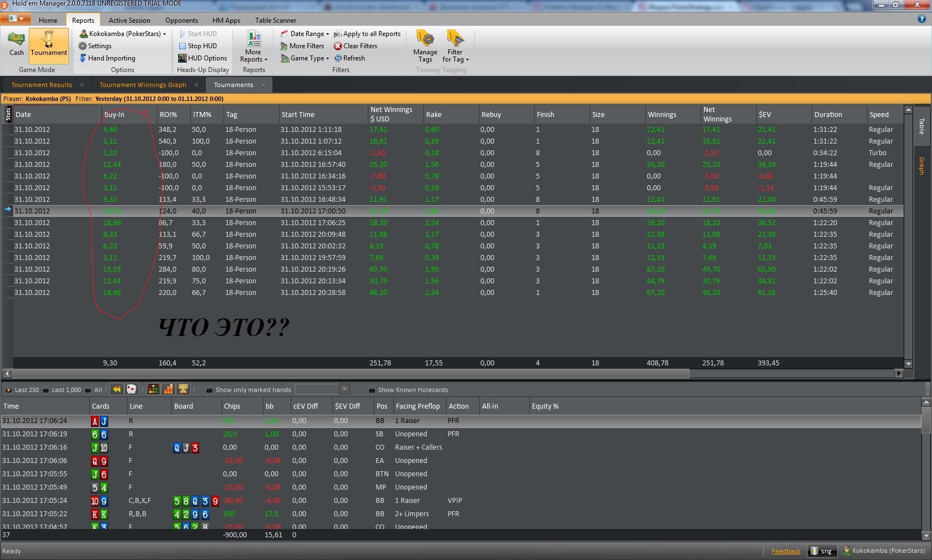932x560 pixels.
Task: Refresh the report data
Action: coord(350,58)
